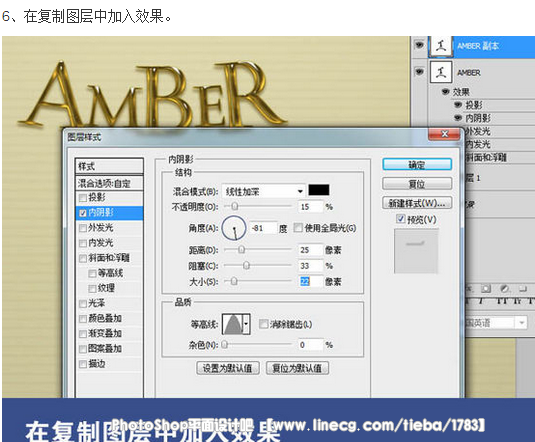
Task: Click the 杂色 value field showing 0
Action: (x=310, y=345)
